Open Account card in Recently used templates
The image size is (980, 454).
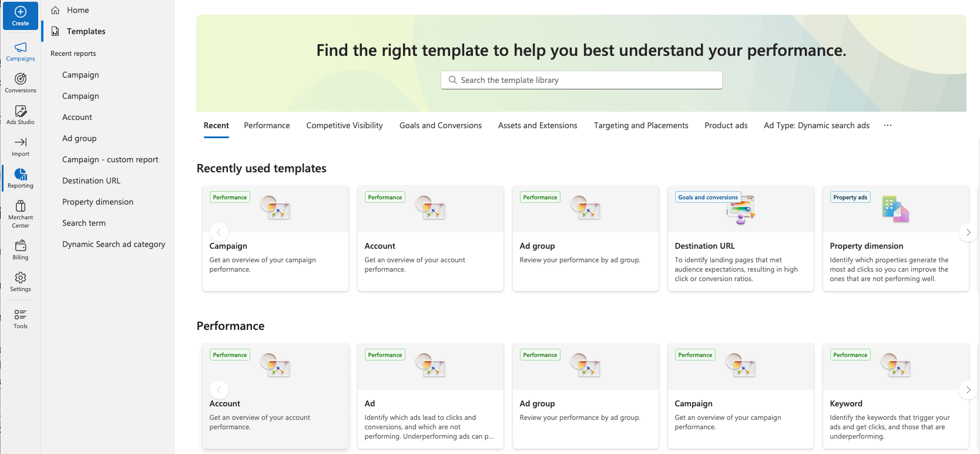[x=431, y=238]
